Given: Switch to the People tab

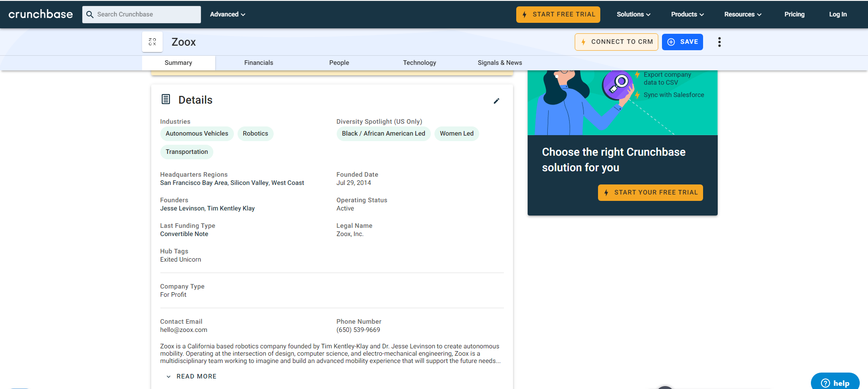Looking at the screenshot, I should pyautogui.click(x=339, y=63).
